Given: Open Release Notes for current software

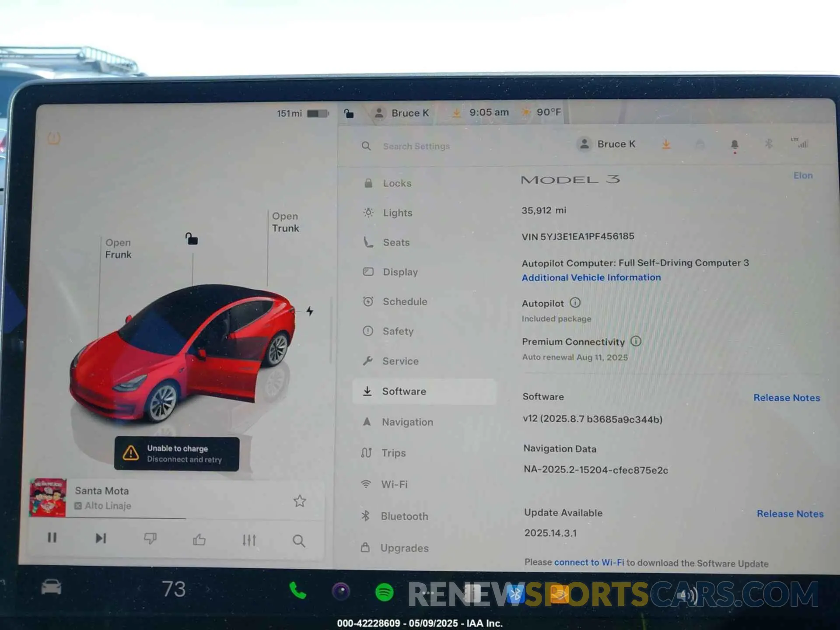Looking at the screenshot, I should [x=786, y=398].
